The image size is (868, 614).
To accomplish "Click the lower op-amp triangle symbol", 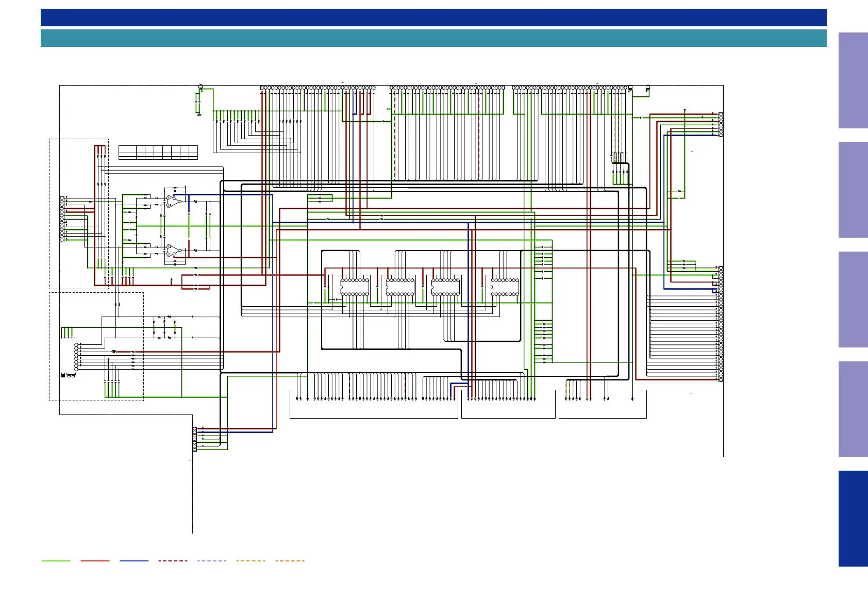I will [174, 251].
